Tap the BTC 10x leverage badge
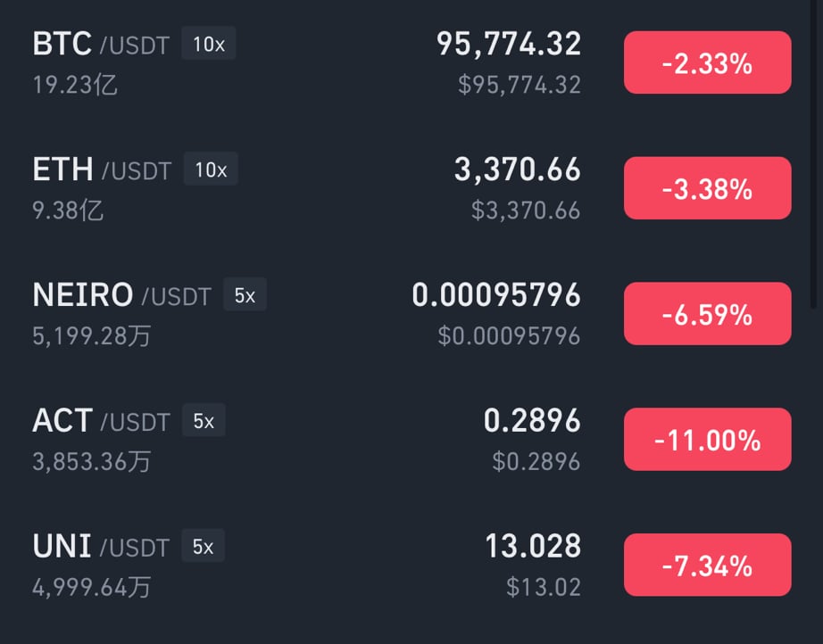 coord(208,43)
